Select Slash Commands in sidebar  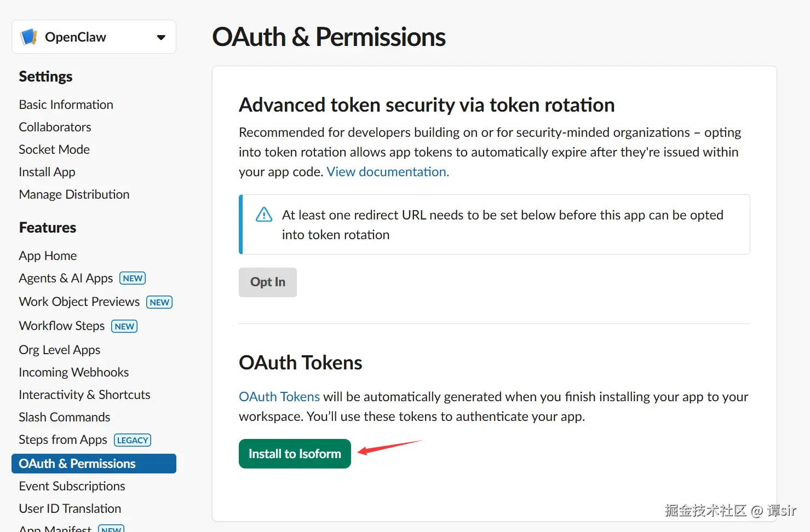(64, 417)
